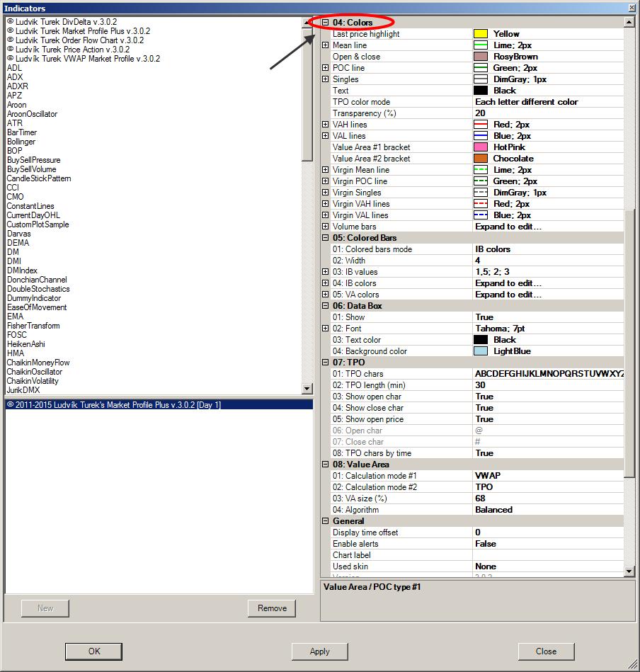640x672 pixels.
Task: Click the RosyBrown Open & close swatch
Action: (x=481, y=56)
